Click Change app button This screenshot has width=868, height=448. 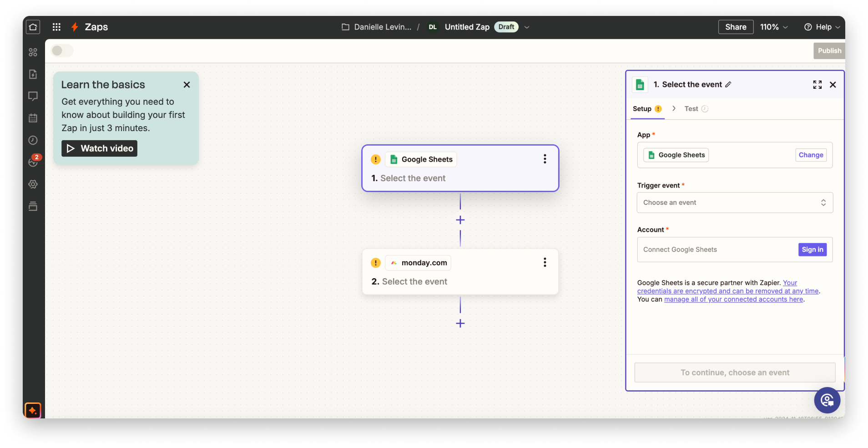point(811,155)
